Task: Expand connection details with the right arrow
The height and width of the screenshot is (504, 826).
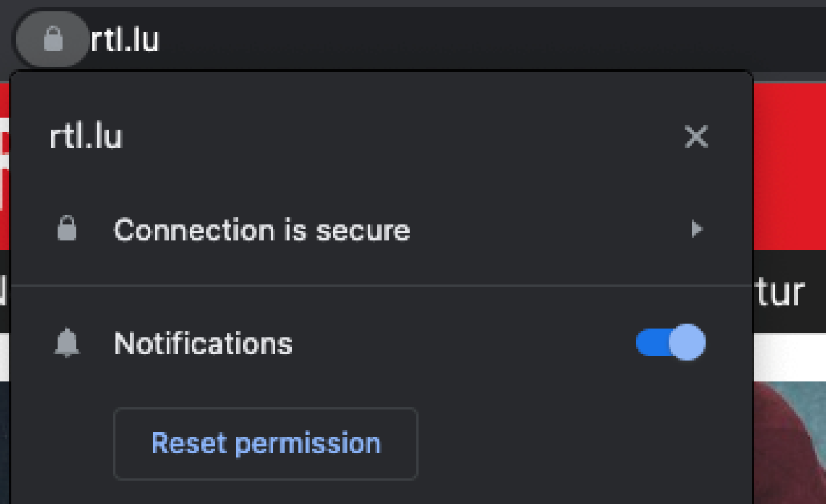Action: pyautogui.click(x=697, y=230)
